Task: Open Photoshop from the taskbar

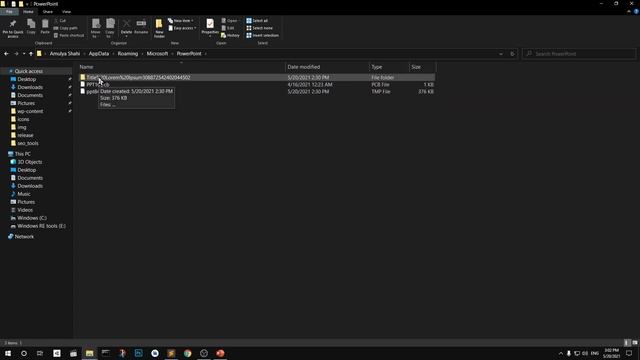Action: [139, 353]
